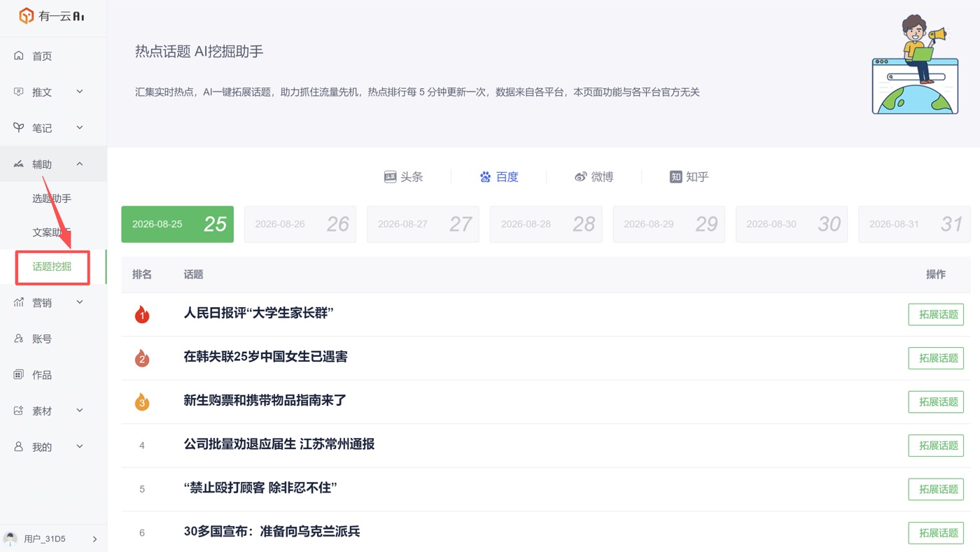980x552 pixels.
Task: Select 话题挖掘 in the sidebar
Action: coord(53,267)
